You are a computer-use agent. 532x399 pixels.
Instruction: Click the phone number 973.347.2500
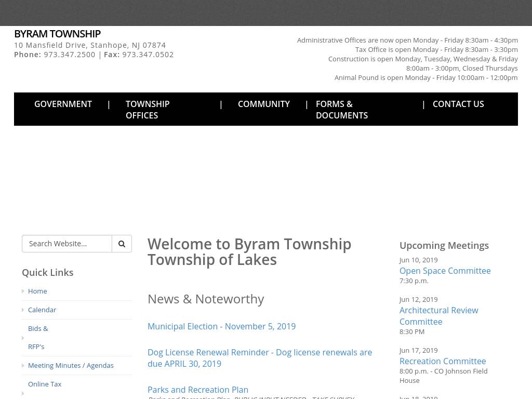70,55
